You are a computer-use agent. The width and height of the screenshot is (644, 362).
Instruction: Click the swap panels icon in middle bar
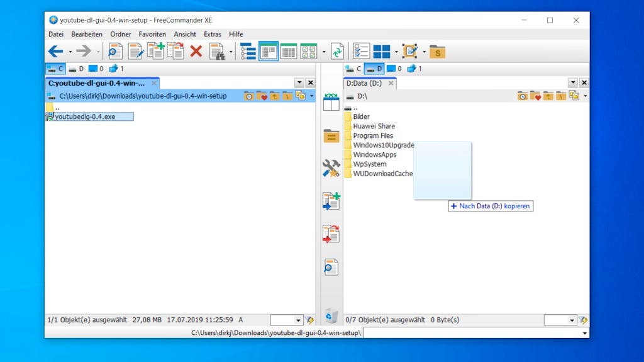(x=331, y=101)
